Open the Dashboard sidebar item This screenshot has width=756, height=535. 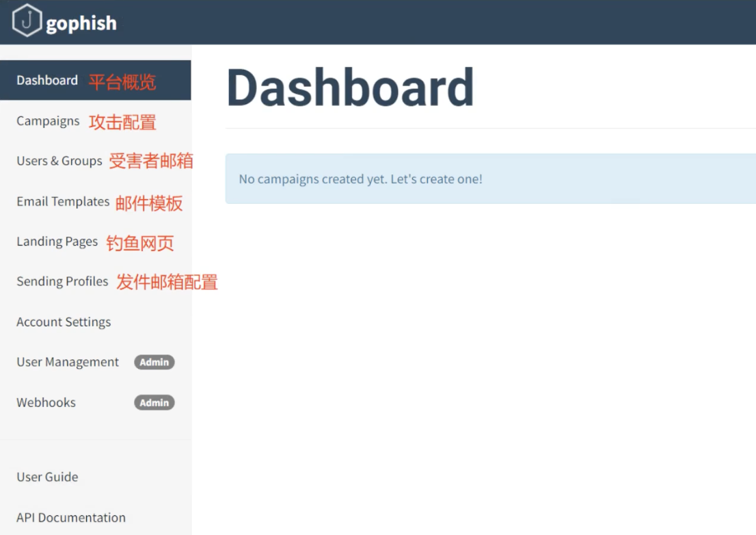click(x=47, y=80)
